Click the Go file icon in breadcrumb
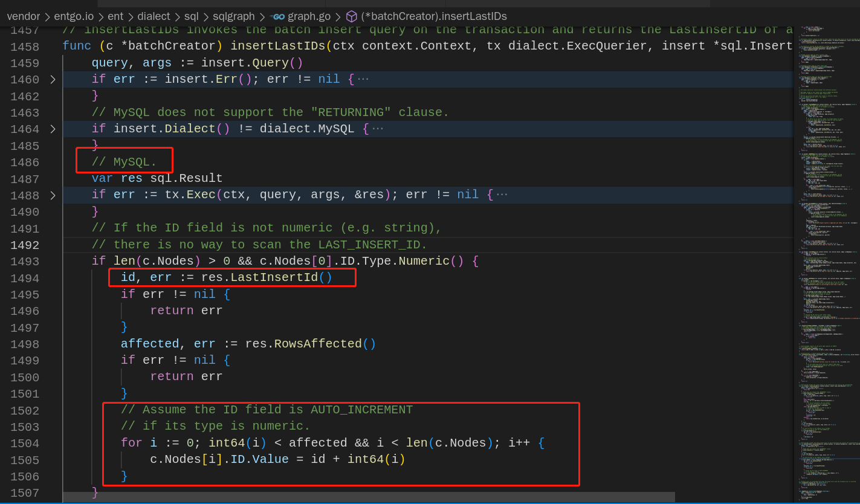 [x=277, y=16]
